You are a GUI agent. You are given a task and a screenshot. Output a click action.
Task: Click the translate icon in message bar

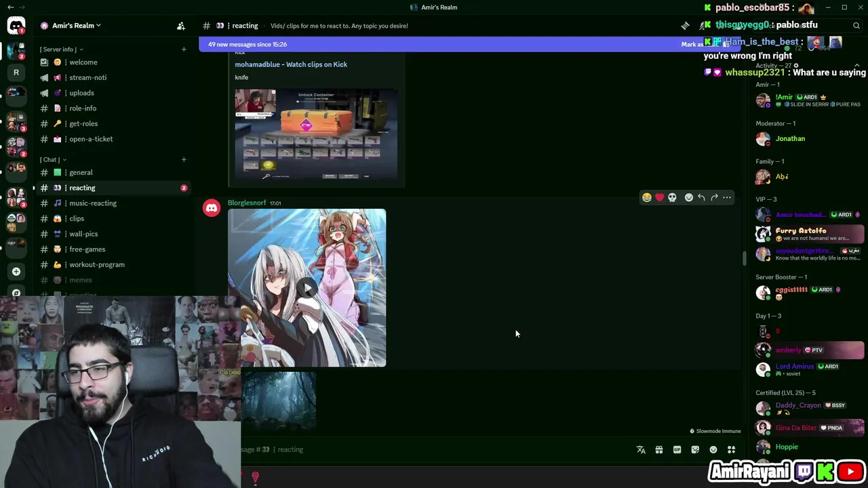[641, 449]
